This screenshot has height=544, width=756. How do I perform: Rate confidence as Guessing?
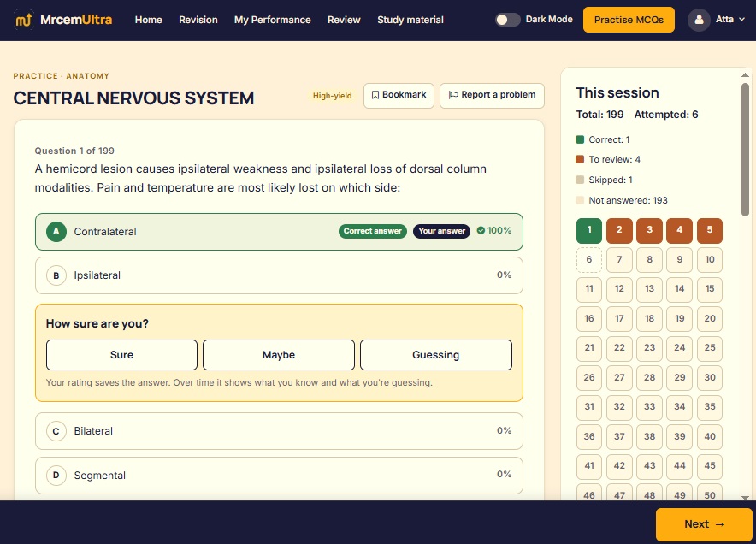click(x=436, y=355)
